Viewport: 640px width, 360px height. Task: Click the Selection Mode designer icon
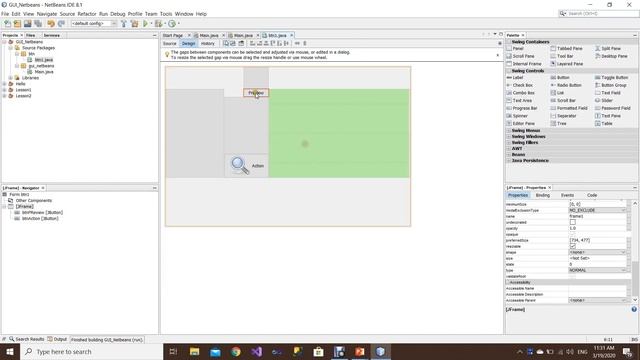tap(226, 43)
